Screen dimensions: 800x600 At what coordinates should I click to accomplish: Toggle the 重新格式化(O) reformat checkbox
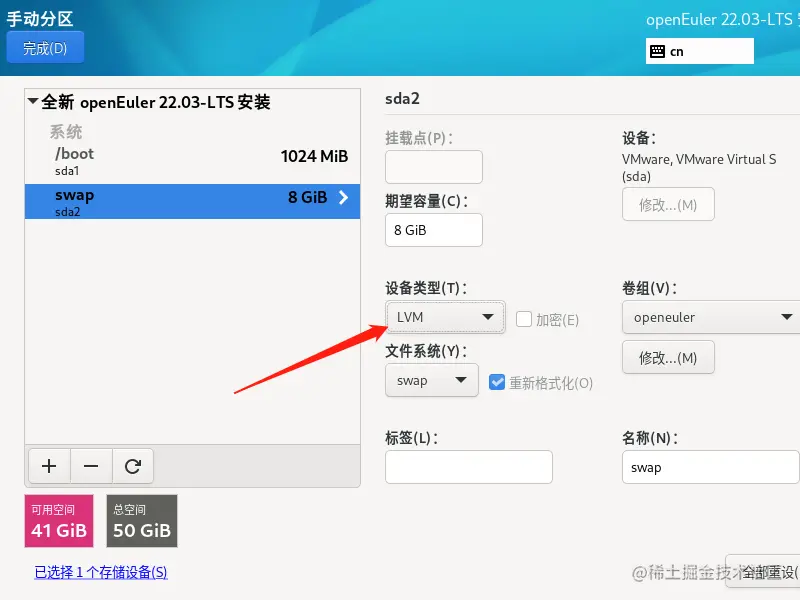(x=496, y=382)
